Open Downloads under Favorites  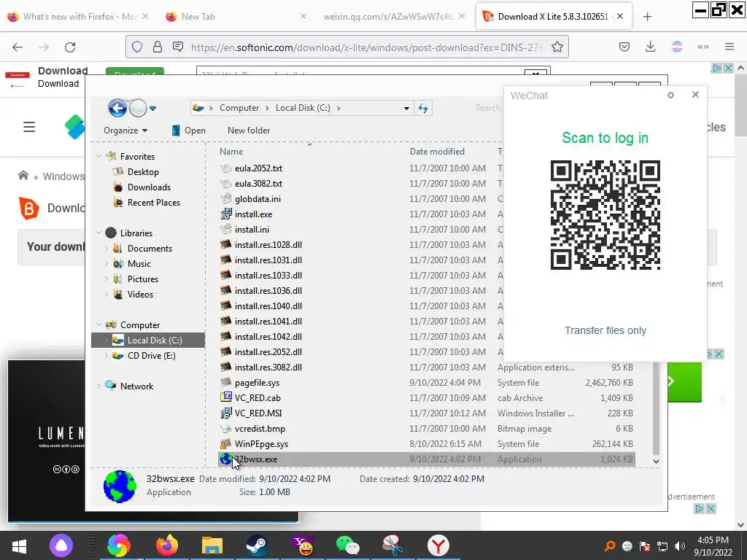click(149, 187)
